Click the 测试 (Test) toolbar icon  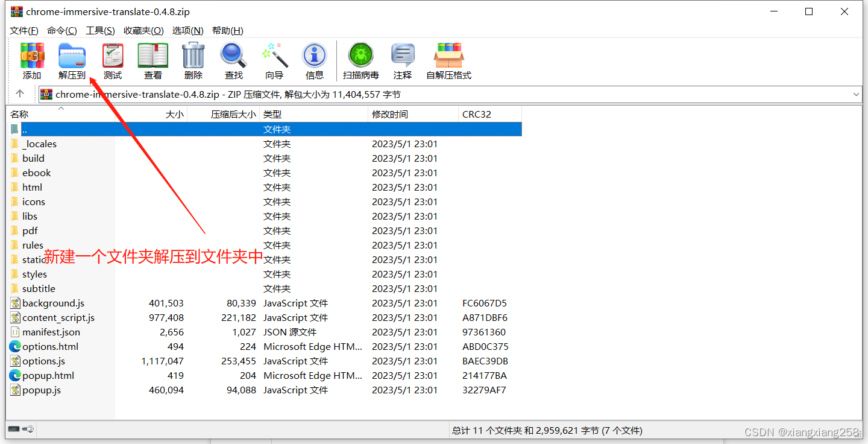112,55
